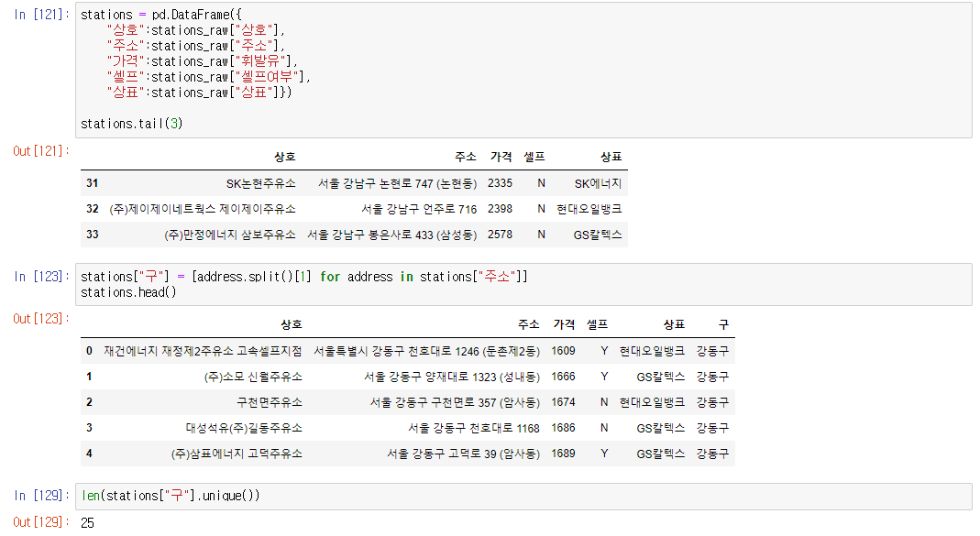The image size is (980, 536).
Task: Click row index 0 in second table
Action: [89, 350]
